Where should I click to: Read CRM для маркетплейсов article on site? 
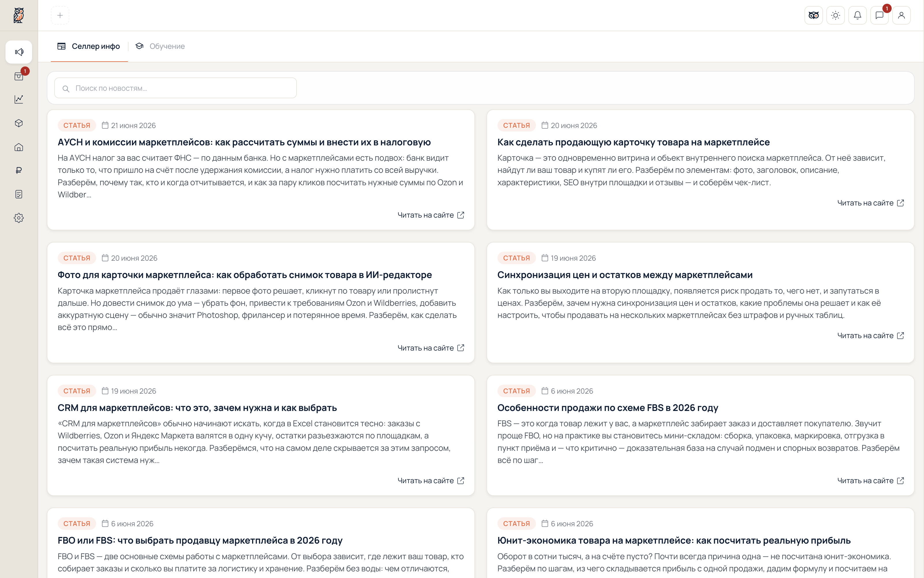(431, 481)
